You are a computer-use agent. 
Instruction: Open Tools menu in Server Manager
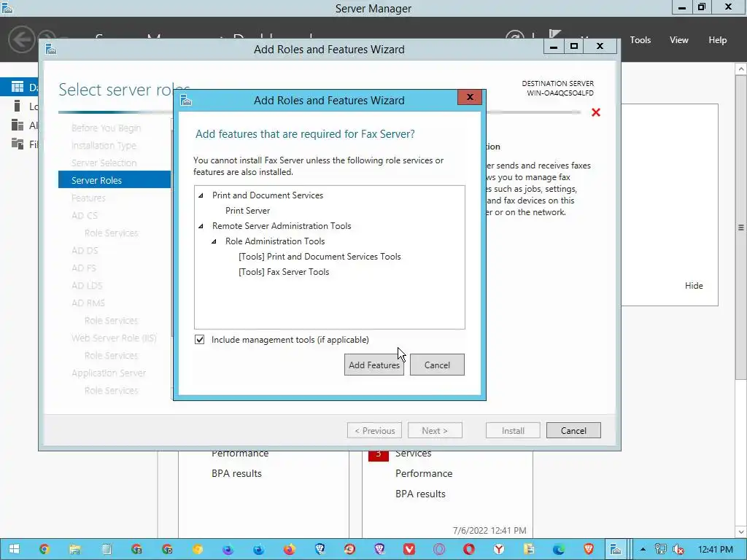pyautogui.click(x=640, y=40)
